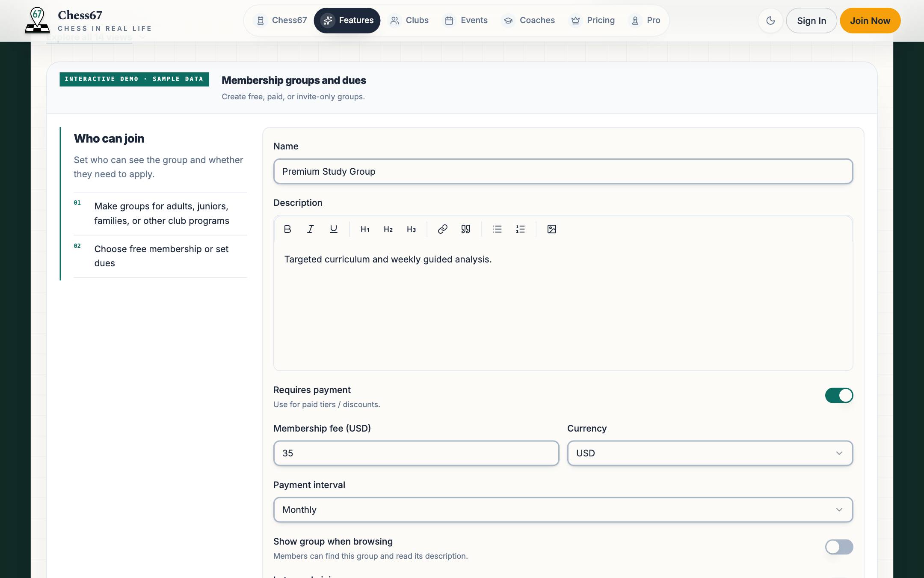Set Heading 3 style in editor
The image size is (924, 578).
pos(411,229)
